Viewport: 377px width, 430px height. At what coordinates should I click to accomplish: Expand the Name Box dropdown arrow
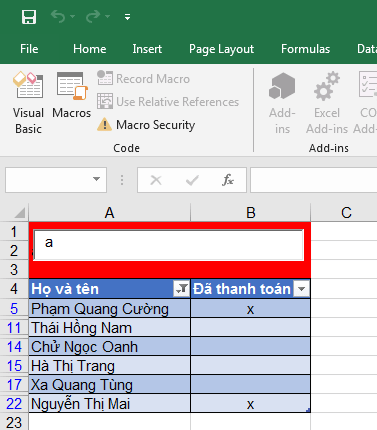pyautogui.click(x=96, y=180)
